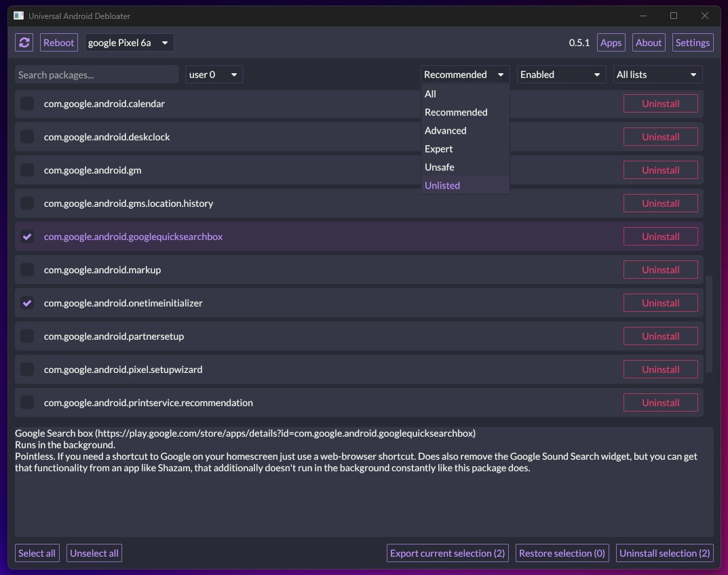The width and height of the screenshot is (728, 575).
Task: Click Uninstall selection (2) button
Action: click(x=664, y=553)
